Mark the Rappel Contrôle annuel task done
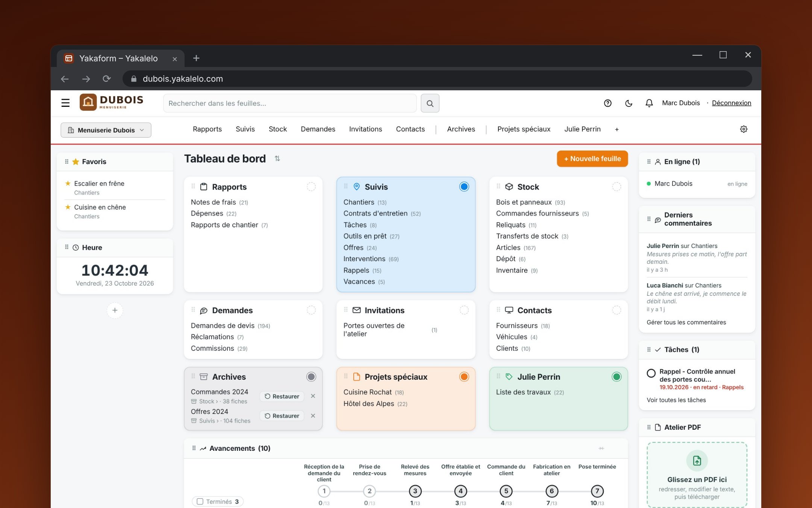 651,373
